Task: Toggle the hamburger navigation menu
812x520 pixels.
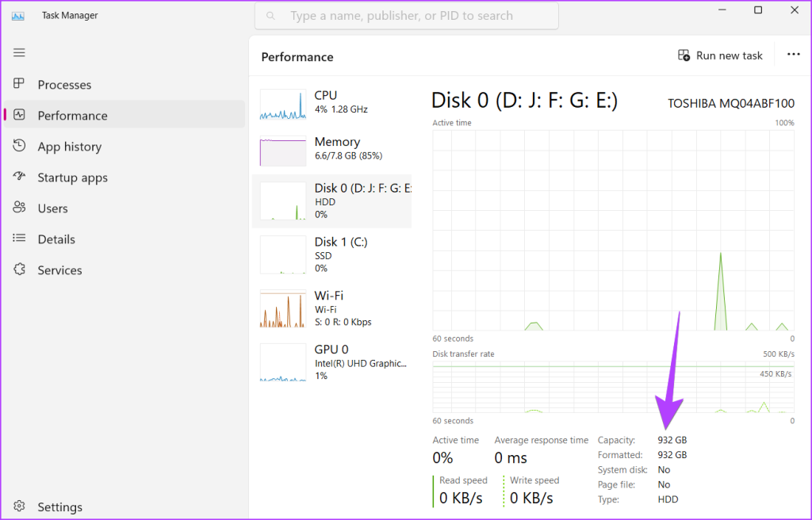Action: (19, 52)
